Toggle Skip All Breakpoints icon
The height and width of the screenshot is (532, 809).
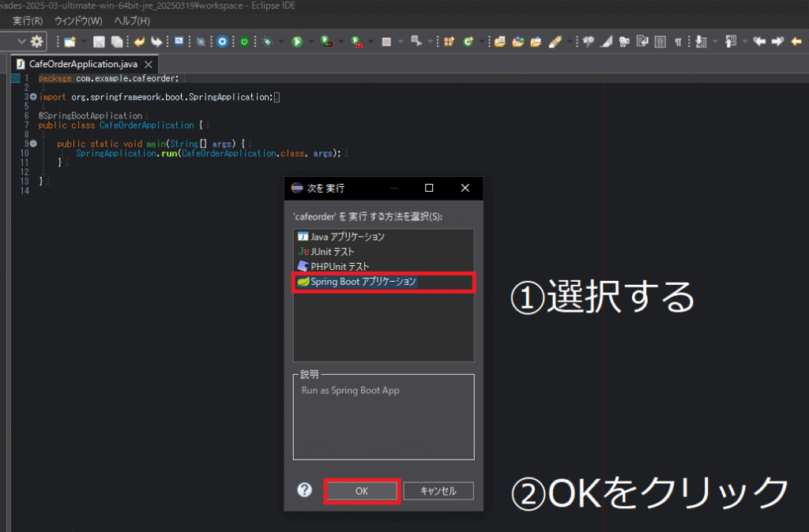click(201, 42)
